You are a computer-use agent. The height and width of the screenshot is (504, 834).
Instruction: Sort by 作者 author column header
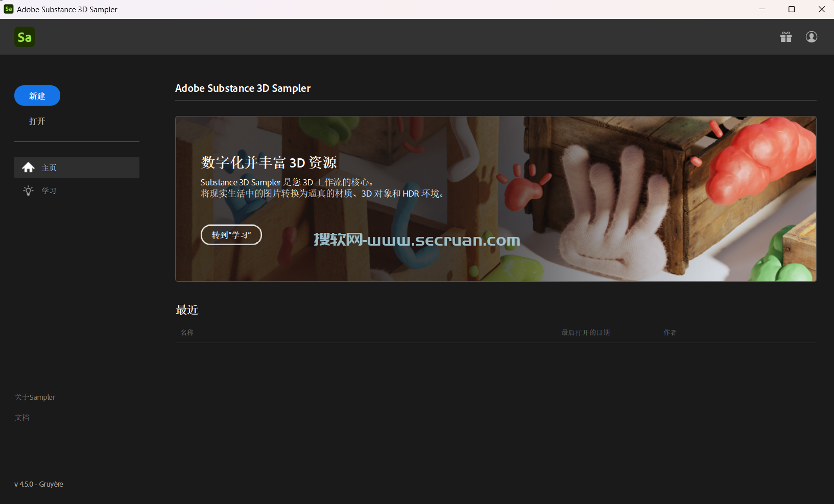(x=670, y=332)
